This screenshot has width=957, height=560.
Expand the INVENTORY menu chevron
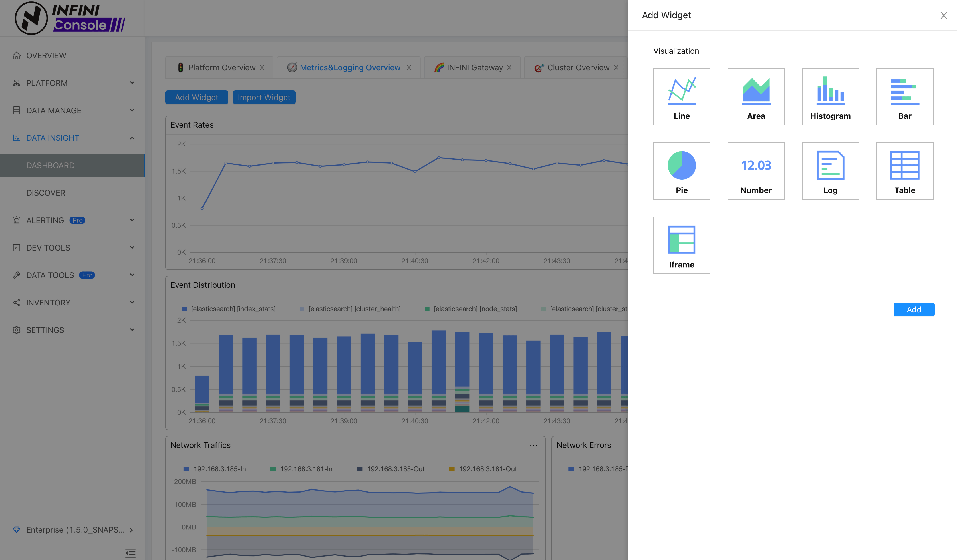(132, 302)
